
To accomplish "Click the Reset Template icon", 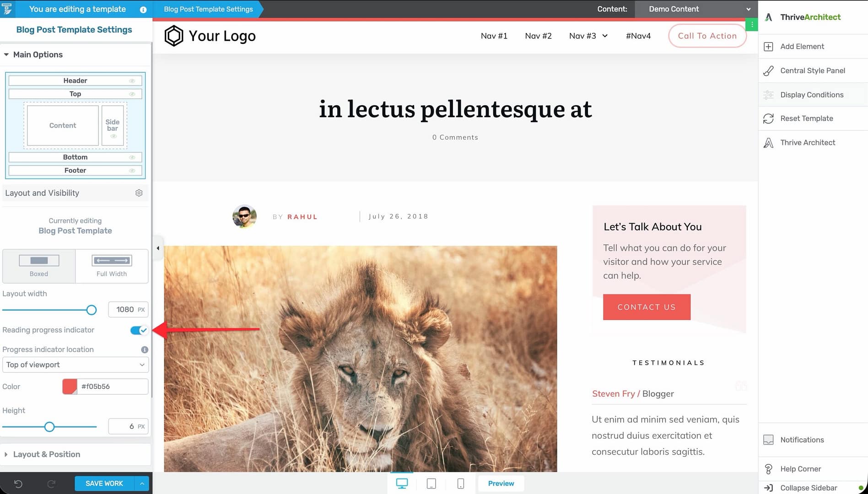I will pos(769,118).
